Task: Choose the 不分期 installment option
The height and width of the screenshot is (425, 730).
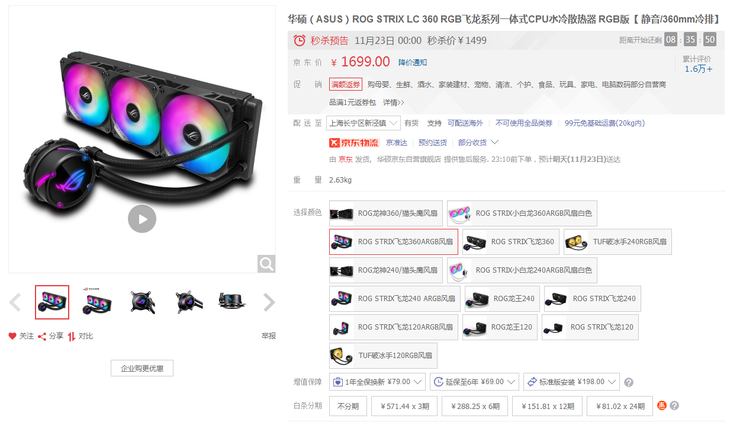Action: 348,406
